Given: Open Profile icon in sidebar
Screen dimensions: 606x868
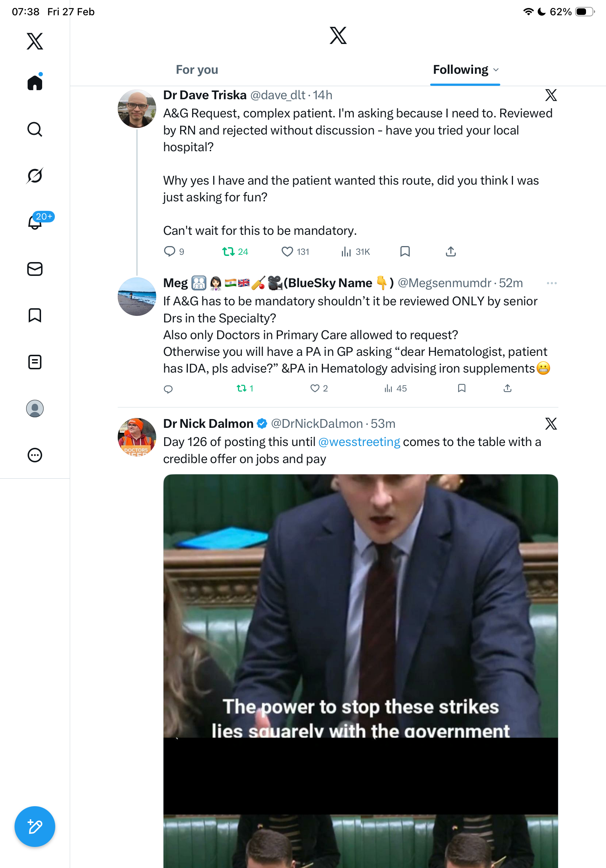Looking at the screenshot, I should 35,409.
